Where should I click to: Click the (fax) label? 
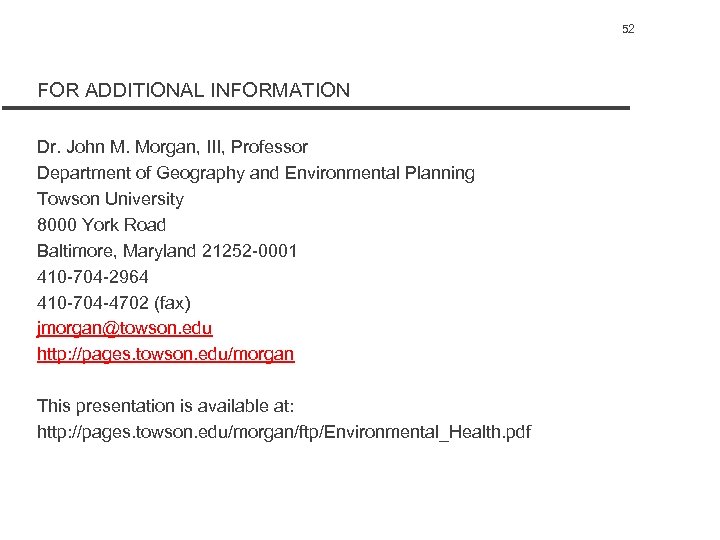pyautogui.click(x=172, y=302)
